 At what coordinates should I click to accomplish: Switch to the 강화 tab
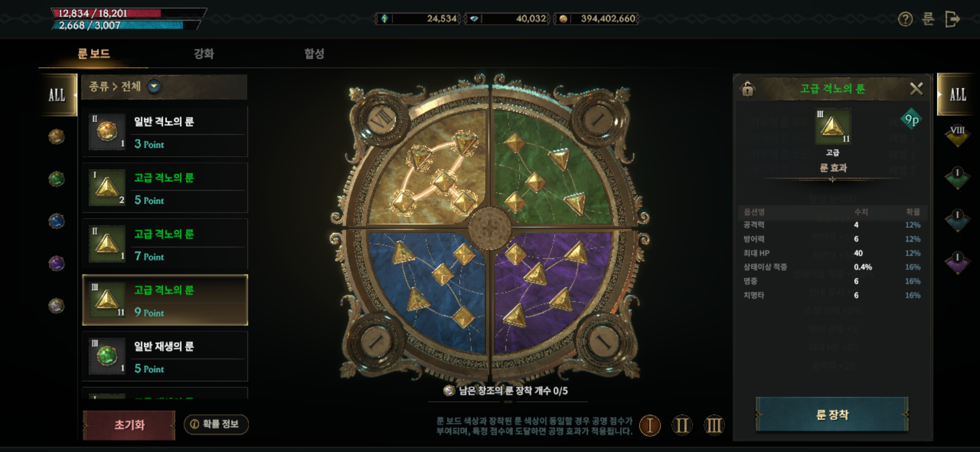point(204,54)
